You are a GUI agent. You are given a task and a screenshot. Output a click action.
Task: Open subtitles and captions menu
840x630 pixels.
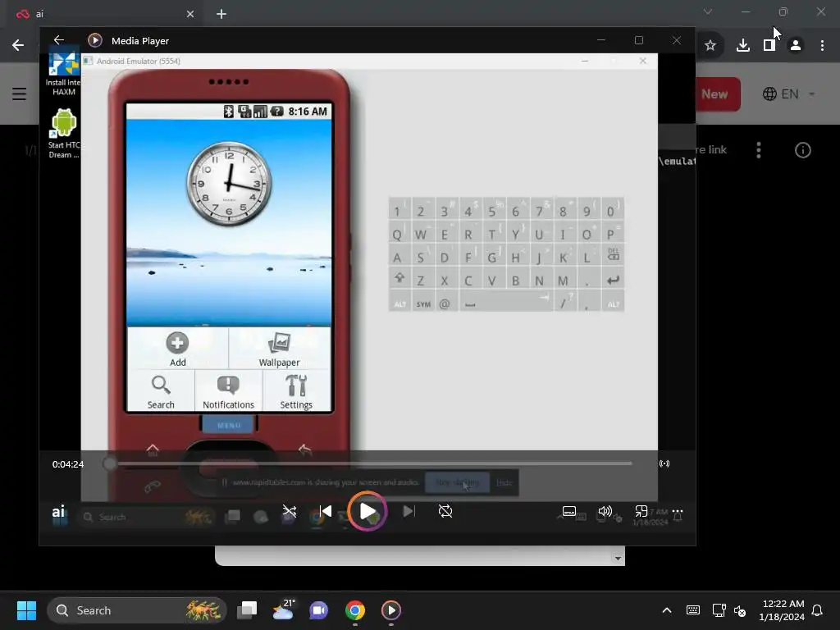click(x=569, y=511)
